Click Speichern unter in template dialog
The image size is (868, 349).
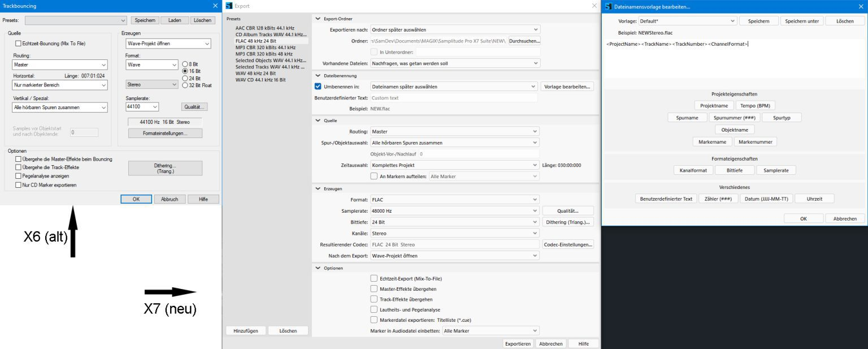tap(801, 21)
